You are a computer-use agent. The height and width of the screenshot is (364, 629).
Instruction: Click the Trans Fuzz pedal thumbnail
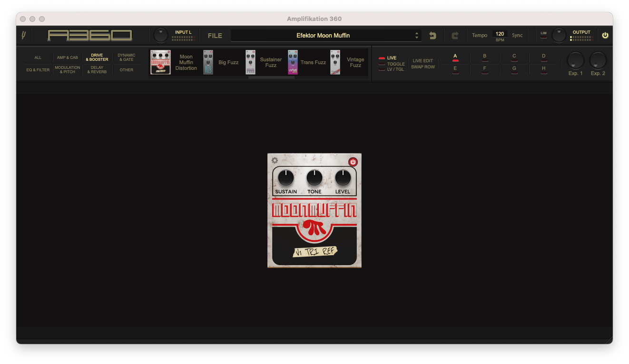[x=293, y=62]
